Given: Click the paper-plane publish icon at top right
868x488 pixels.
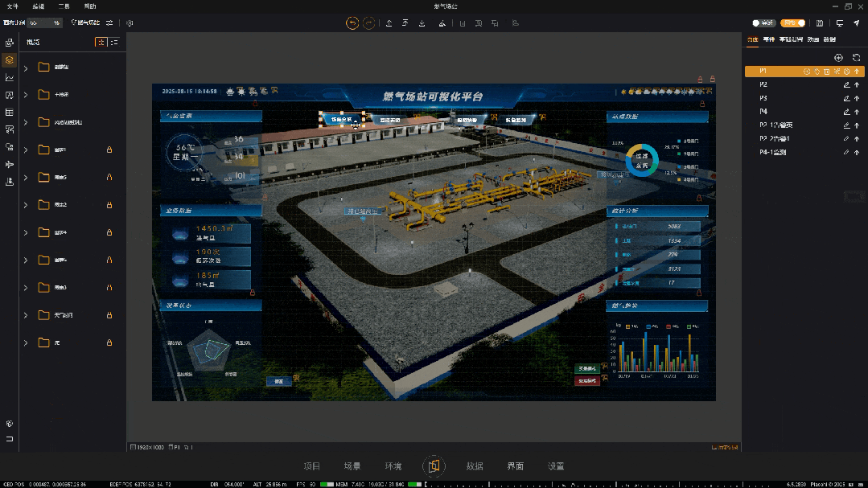Looking at the screenshot, I should 857,23.
